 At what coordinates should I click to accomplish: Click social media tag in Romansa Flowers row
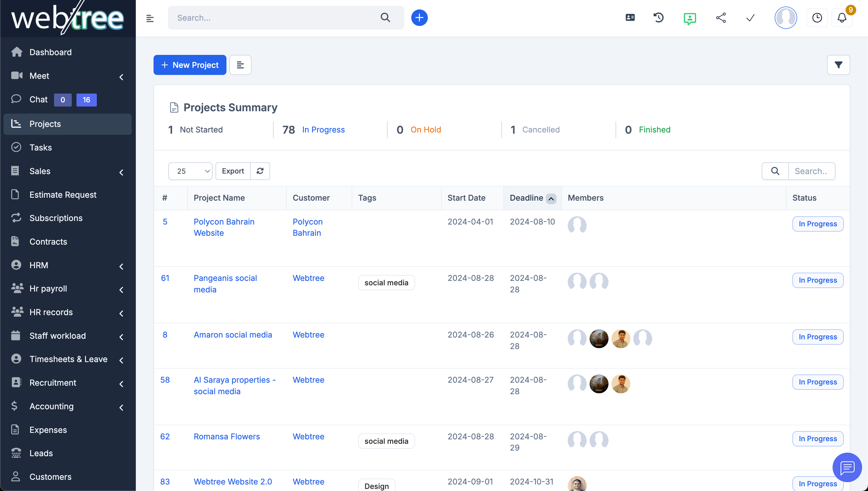pos(386,441)
